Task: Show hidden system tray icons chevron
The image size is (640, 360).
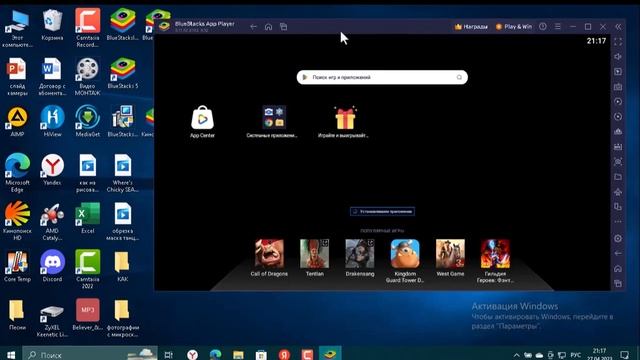Action: (x=516, y=355)
